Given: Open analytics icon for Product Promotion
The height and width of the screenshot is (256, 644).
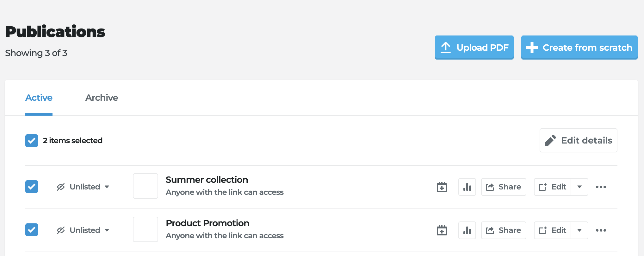Looking at the screenshot, I should pyautogui.click(x=467, y=230).
